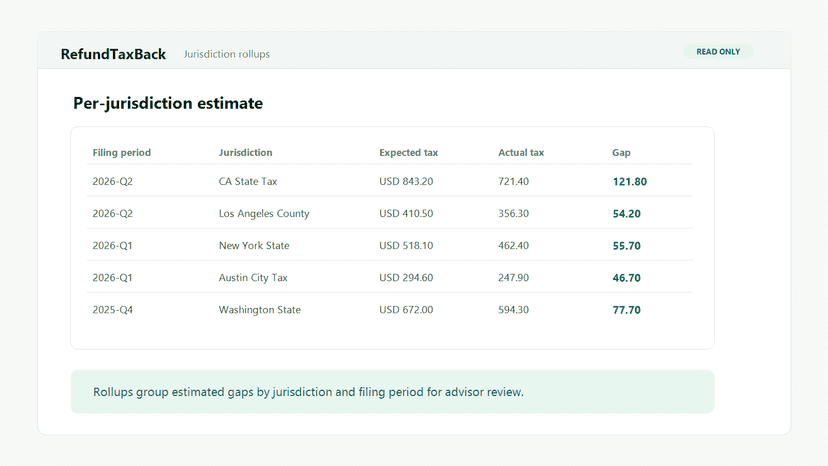
Task: Click expected tax USD 294.60
Action: click(406, 278)
